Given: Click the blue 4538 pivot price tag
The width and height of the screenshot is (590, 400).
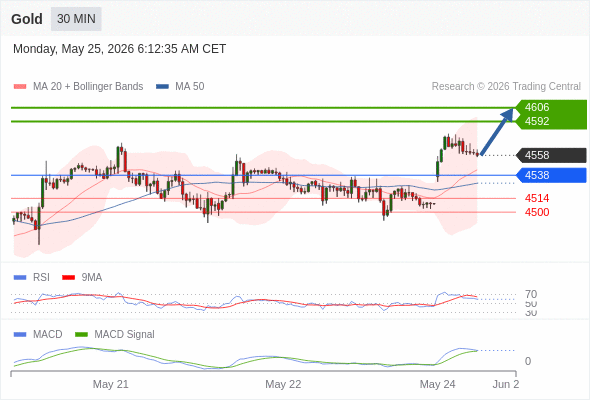Looking at the screenshot, I should [x=551, y=175].
